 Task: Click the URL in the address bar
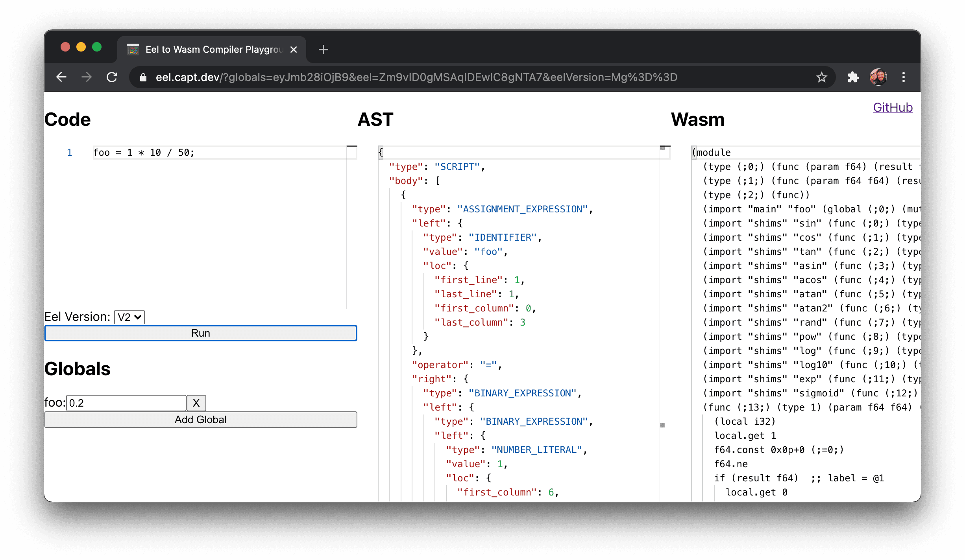(x=416, y=77)
